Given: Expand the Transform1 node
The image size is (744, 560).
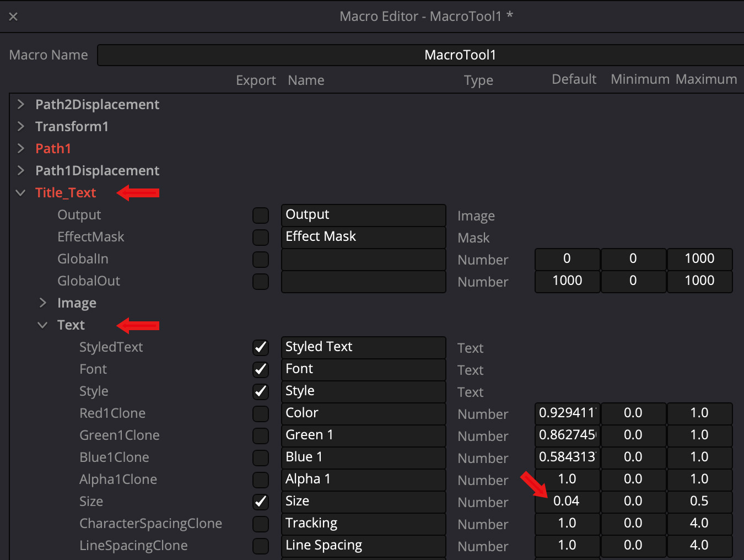Looking at the screenshot, I should pyautogui.click(x=21, y=126).
